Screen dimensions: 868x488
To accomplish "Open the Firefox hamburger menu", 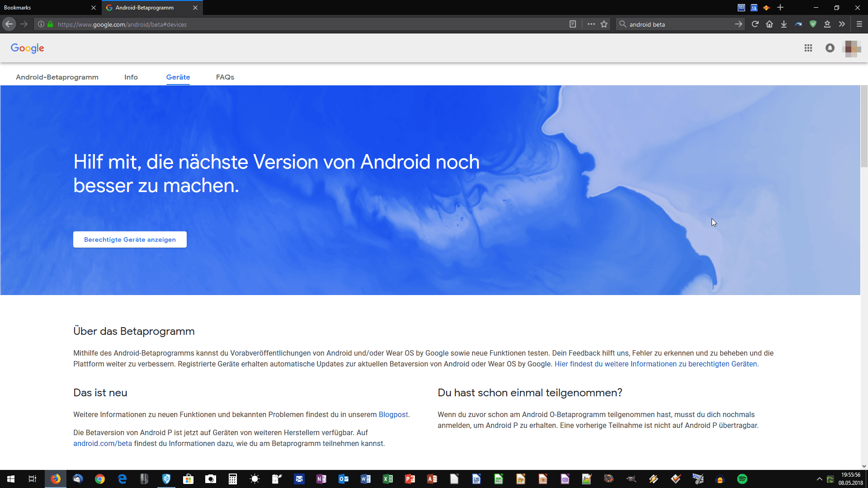I will pyautogui.click(x=859, y=24).
